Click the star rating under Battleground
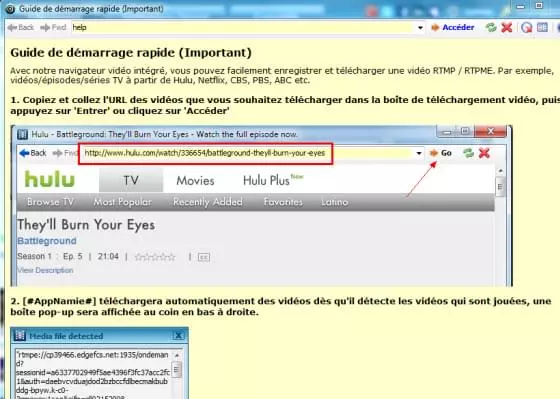 (x=155, y=257)
